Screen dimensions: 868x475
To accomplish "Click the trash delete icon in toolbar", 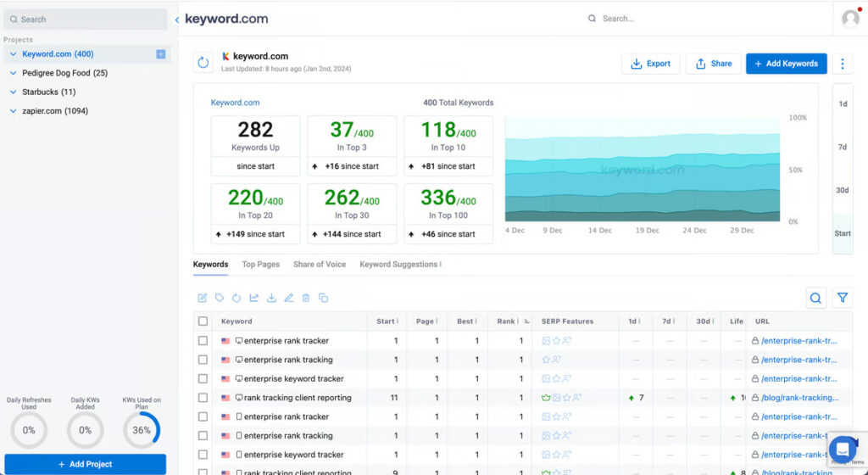I will click(x=305, y=298).
